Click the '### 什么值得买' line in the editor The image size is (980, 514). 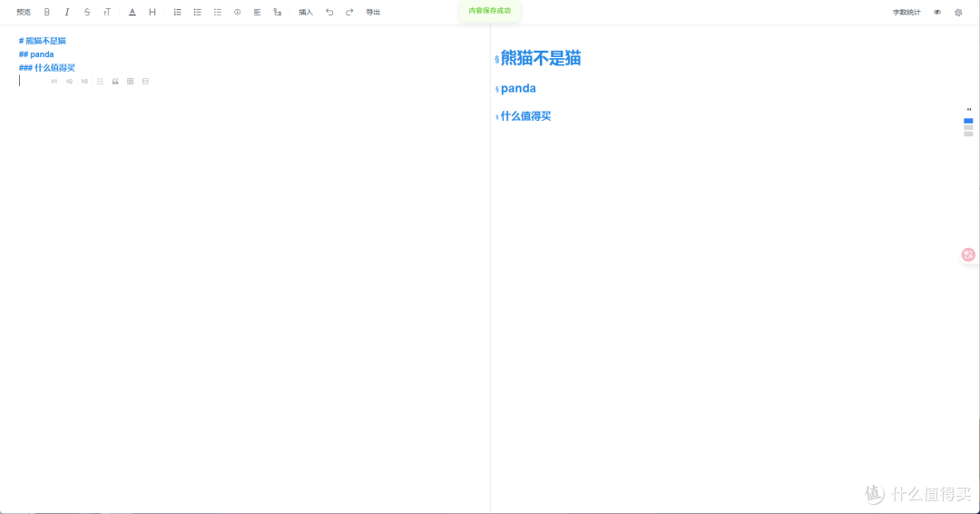pyautogui.click(x=47, y=67)
